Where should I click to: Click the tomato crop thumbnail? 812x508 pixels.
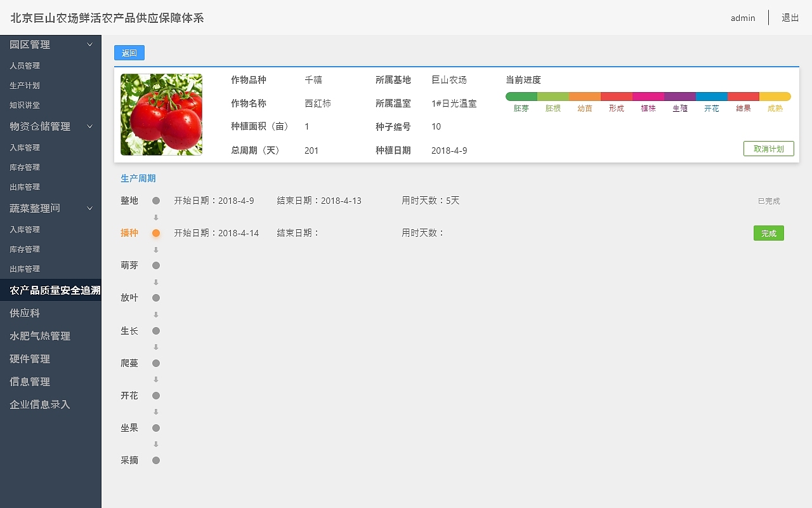pos(162,114)
